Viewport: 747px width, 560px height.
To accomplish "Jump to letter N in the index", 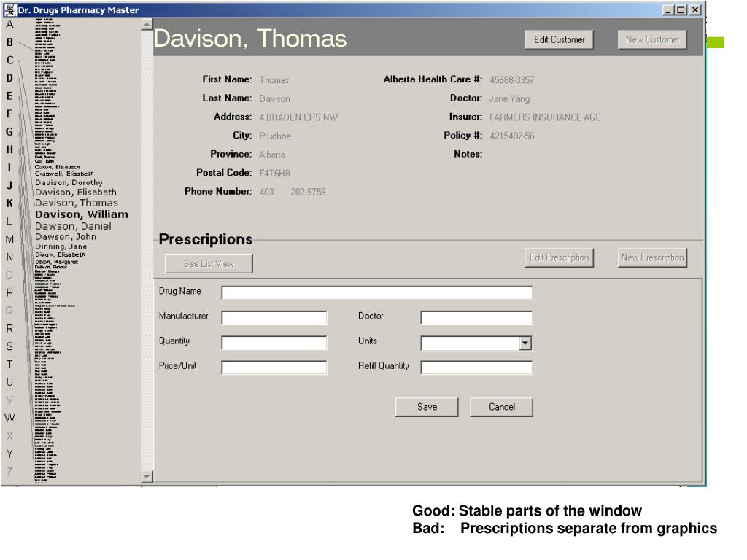I will 9,257.
